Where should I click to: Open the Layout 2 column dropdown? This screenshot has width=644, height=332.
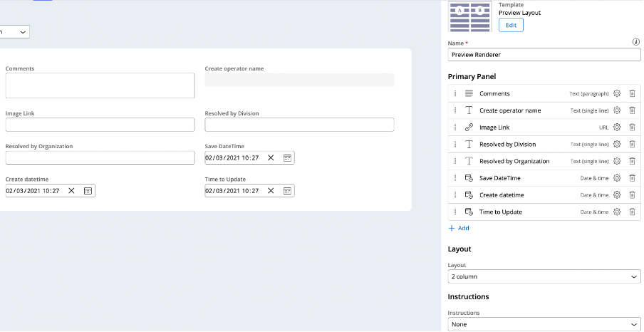544,276
